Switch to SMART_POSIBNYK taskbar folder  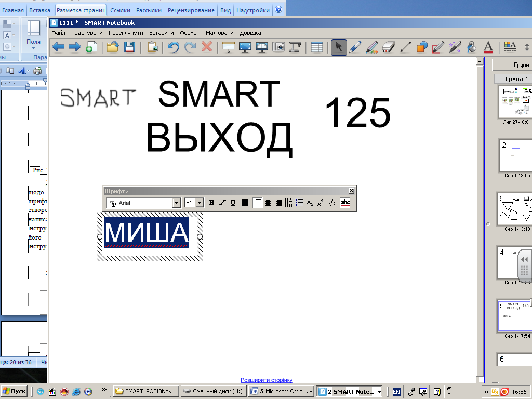point(146,391)
